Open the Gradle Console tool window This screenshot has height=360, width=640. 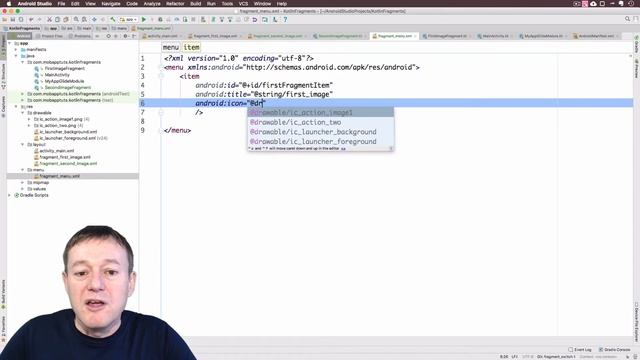[614, 349]
